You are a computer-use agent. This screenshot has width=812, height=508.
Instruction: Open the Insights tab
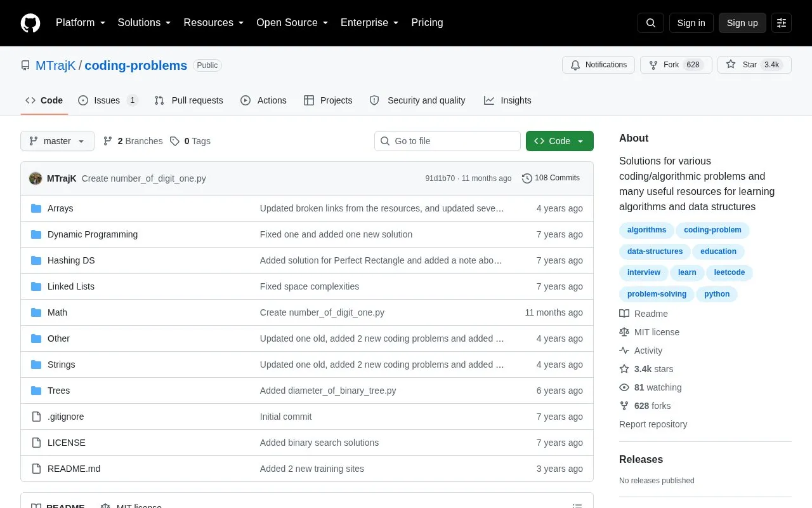(x=507, y=100)
